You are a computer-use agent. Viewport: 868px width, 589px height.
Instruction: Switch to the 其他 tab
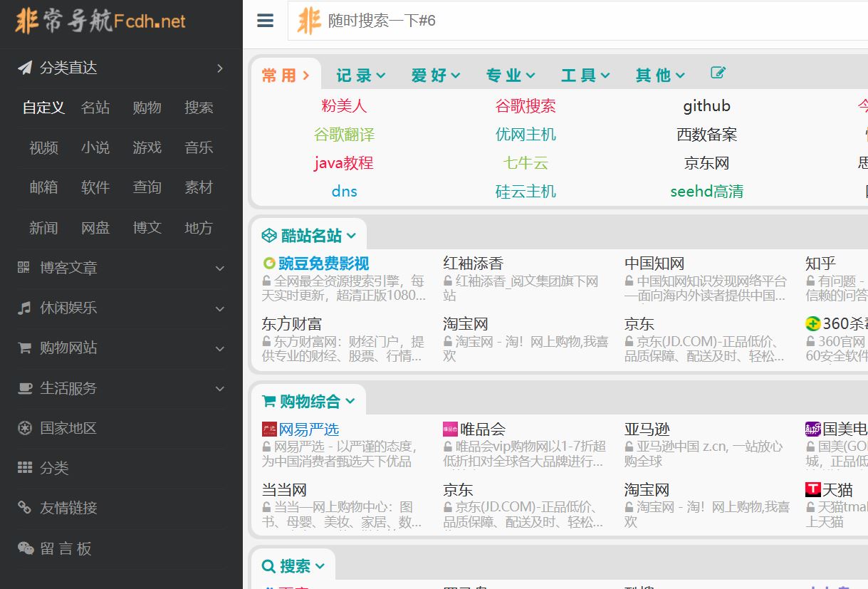point(660,75)
